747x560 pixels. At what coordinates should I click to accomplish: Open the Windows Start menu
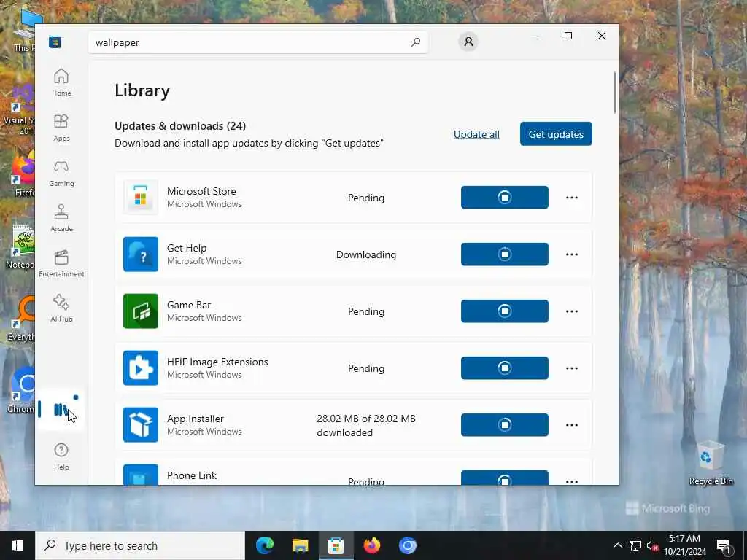coord(18,545)
